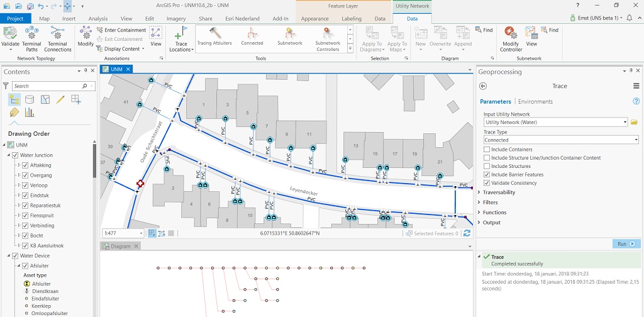Image resolution: width=644 pixels, height=317 pixels.
Task: Click the Contents search field
Action: 53,86
